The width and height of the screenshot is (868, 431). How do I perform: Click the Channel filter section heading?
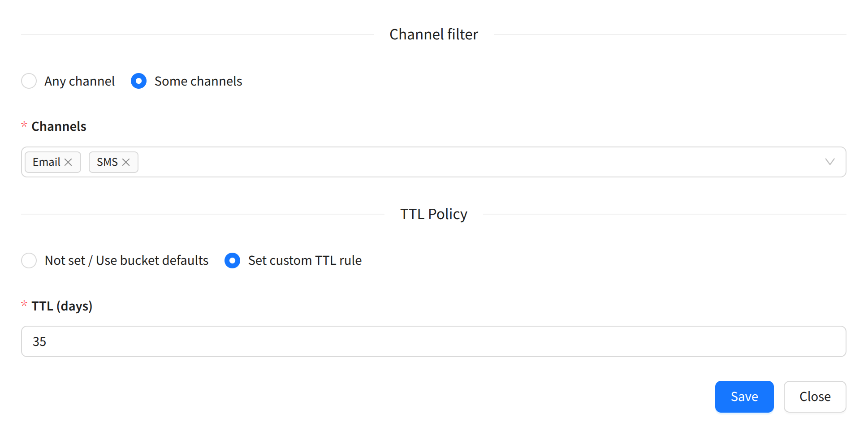pyautogui.click(x=433, y=34)
